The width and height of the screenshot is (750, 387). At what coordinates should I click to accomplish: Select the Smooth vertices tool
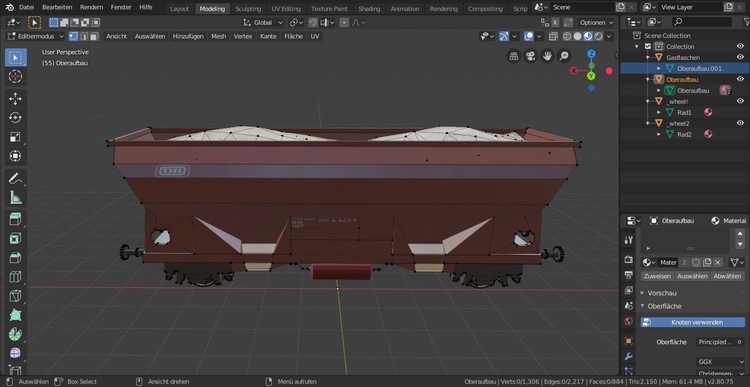coord(16,354)
